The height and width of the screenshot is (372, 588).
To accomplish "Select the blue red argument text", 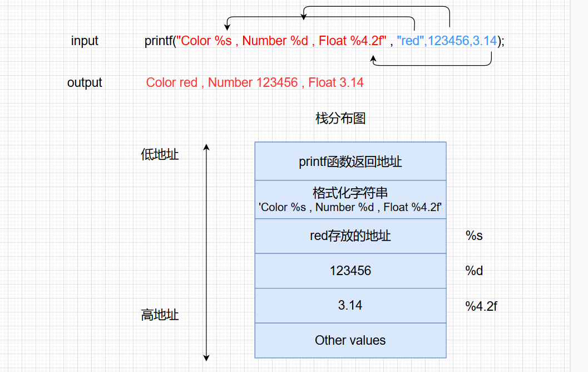I will [x=410, y=41].
